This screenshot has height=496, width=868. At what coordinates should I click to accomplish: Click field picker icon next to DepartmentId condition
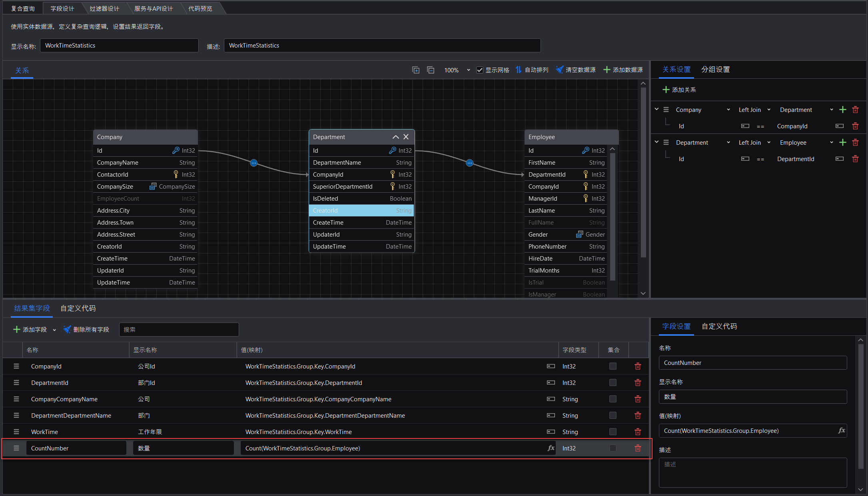tap(840, 159)
